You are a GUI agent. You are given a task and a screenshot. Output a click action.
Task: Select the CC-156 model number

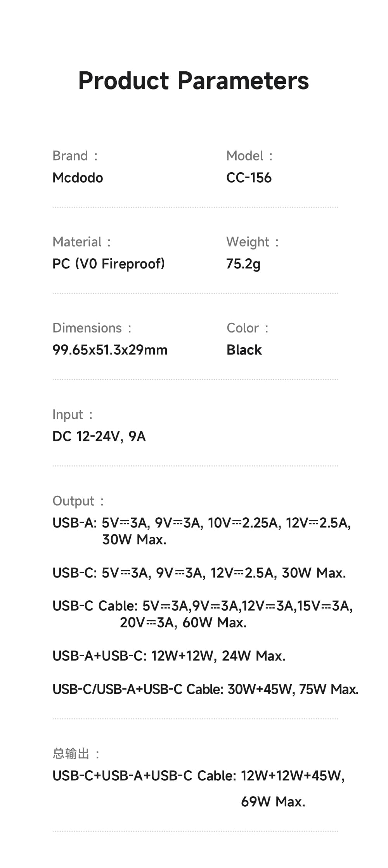[249, 178]
